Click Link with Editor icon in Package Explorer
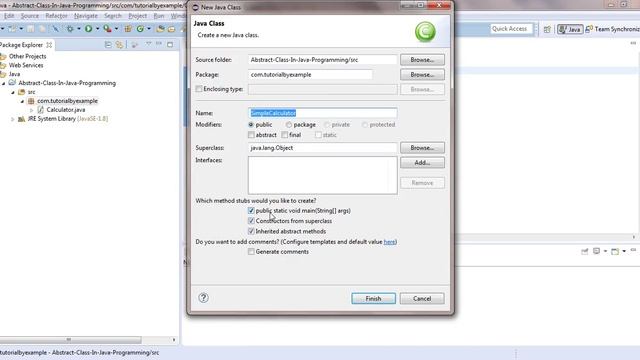 point(120,44)
